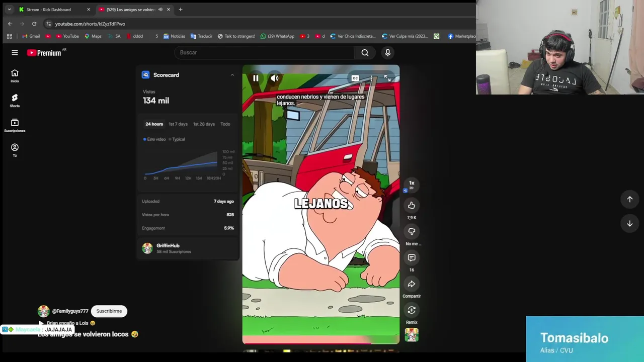644x362 pixels.
Task: Click the GriffinHub channel avatar
Action: 147,248
